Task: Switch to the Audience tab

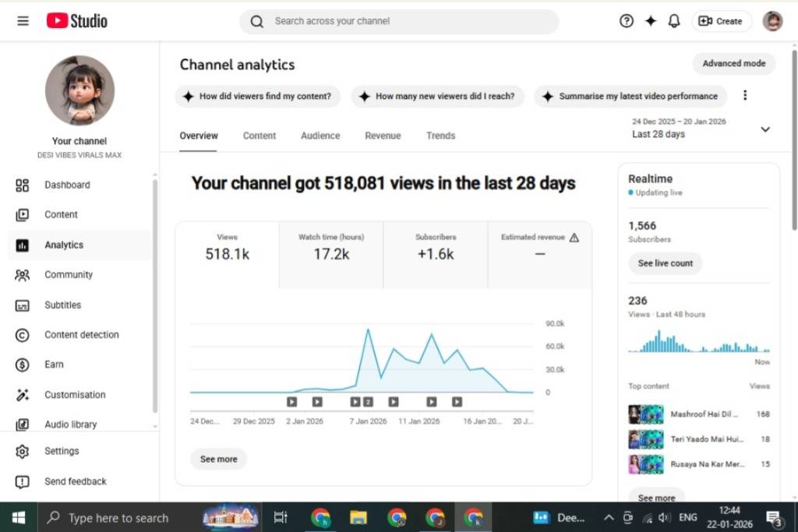Action: coord(320,136)
